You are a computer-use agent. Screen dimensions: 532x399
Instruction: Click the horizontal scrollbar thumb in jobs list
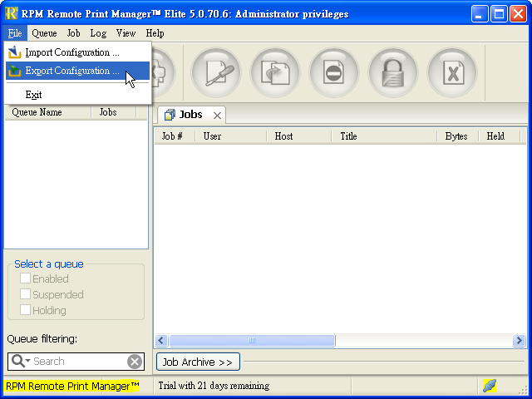click(x=252, y=340)
